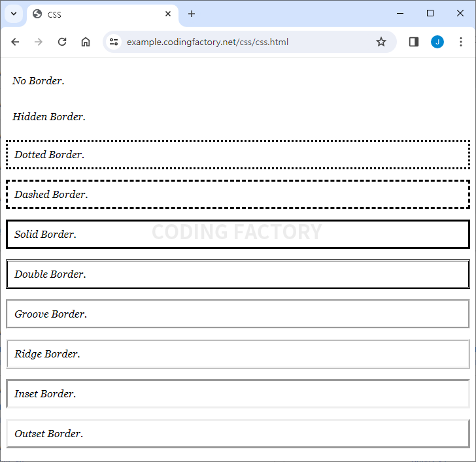This screenshot has width=476, height=462.
Task: Reload the current page
Action: coord(62,42)
